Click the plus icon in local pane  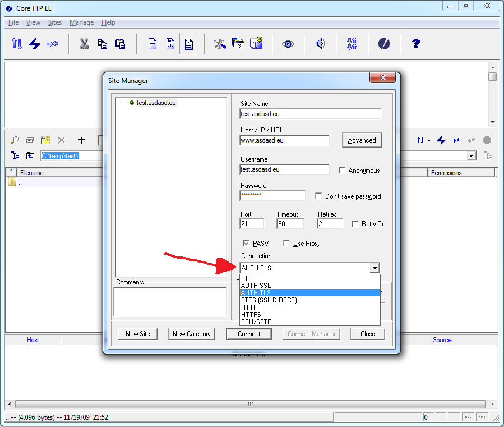pyautogui.click(x=81, y=140)
